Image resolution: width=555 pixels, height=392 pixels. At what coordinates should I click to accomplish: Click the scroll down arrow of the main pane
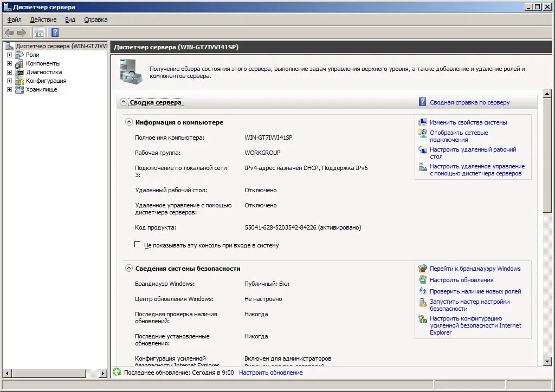547,361
